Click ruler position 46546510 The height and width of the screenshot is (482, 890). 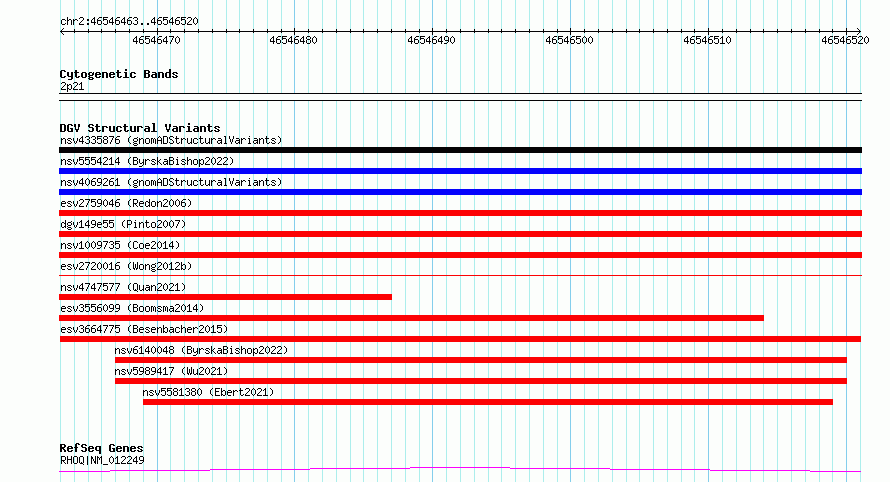click(707, 40)
